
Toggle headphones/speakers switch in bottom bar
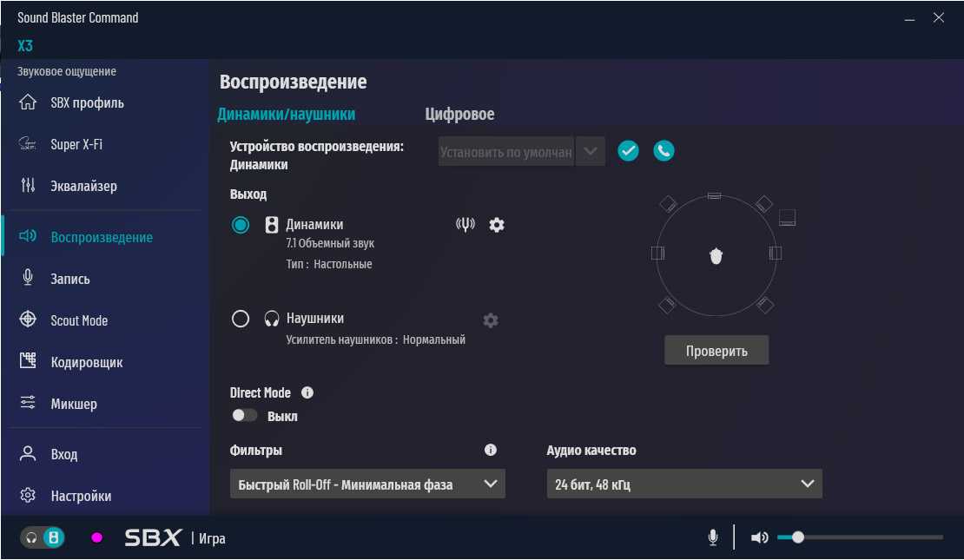click(x=43, y=537)
